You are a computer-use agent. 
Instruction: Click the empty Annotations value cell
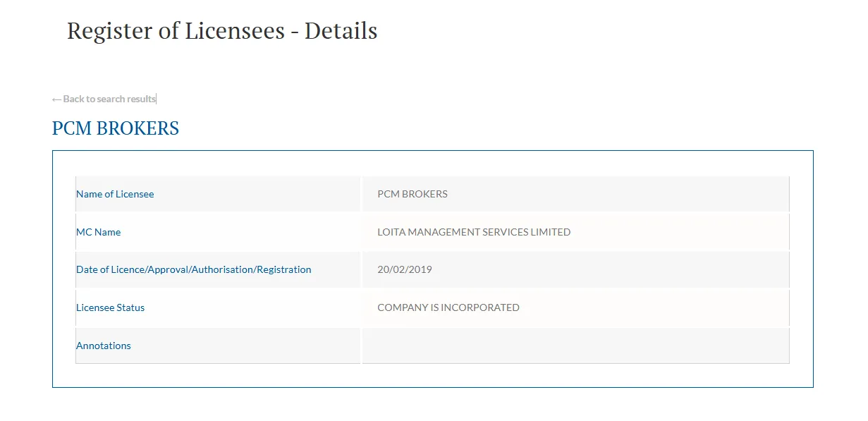[575, 346]
